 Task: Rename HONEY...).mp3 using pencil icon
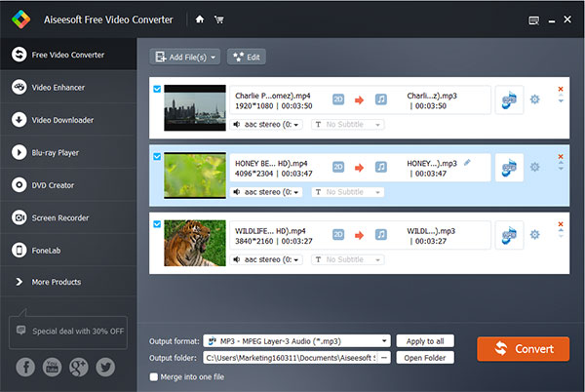467,162
